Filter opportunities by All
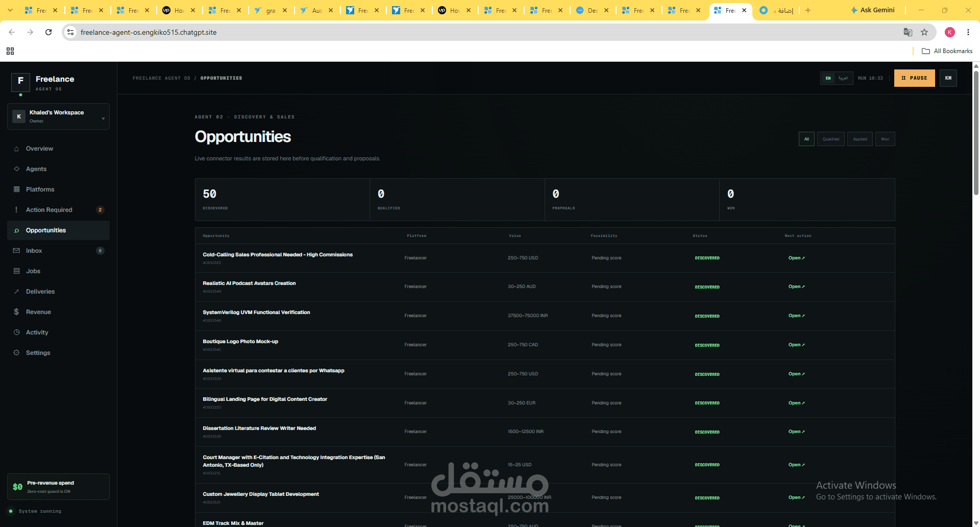This screenshot has height=527, width=980. coord(806,139)
